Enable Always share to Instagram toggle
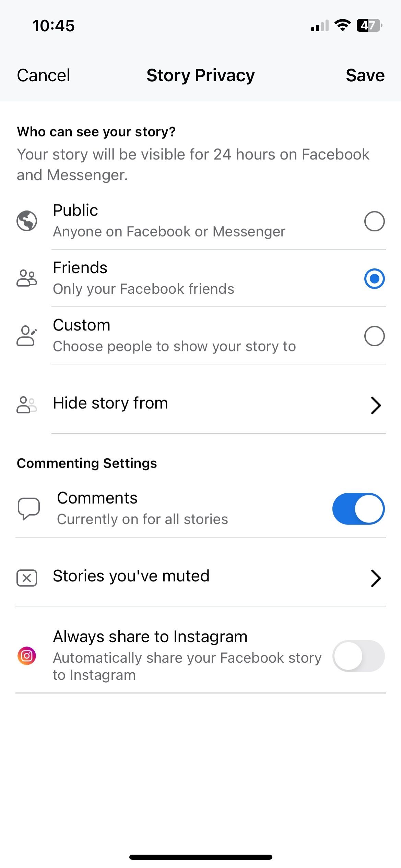 coord(358,656)
